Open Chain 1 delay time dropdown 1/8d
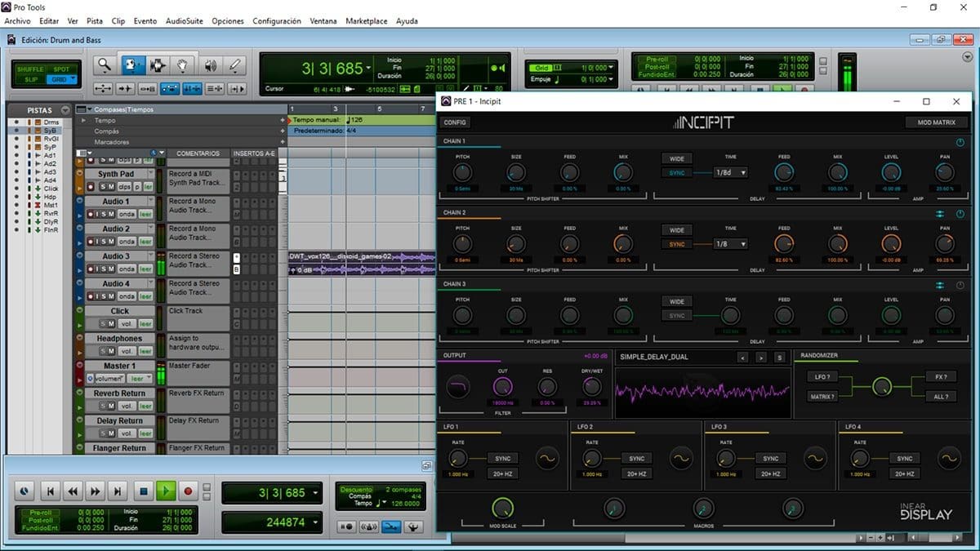The height and width of the screenshot is (551, 980). (x=731, y=173)
